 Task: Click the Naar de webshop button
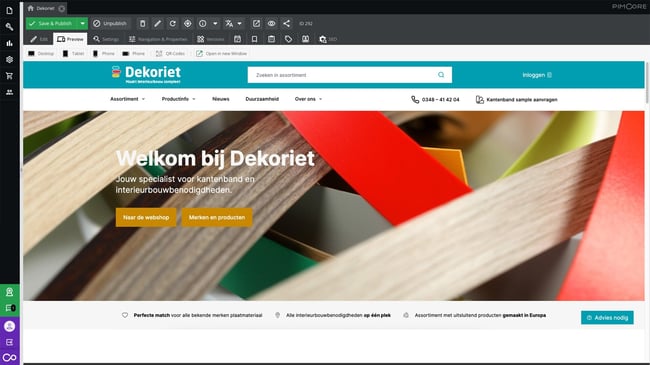point(146,217)
